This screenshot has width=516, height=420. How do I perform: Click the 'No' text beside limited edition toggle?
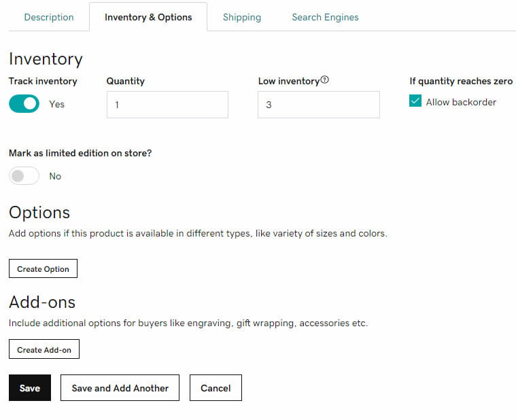tap(55, 176)
